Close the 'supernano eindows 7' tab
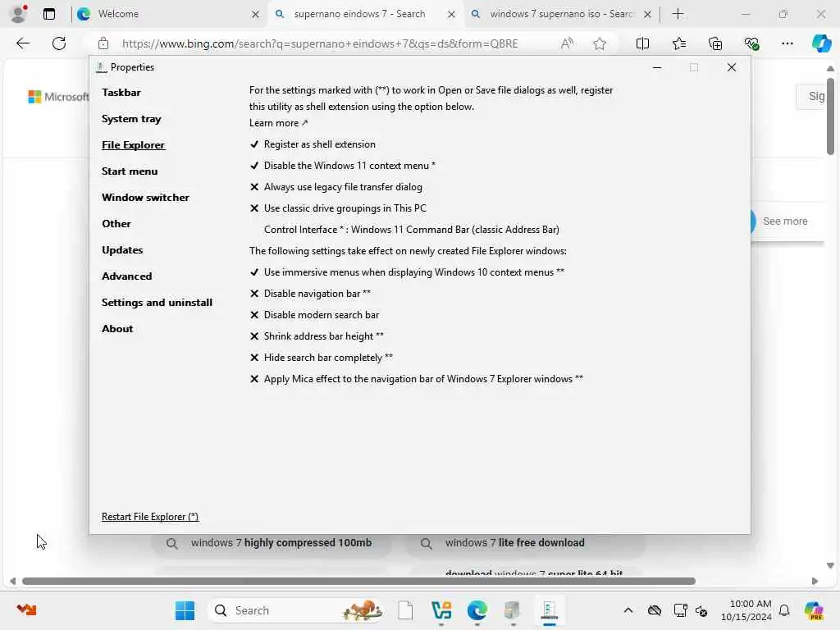 tap(452, 15)
